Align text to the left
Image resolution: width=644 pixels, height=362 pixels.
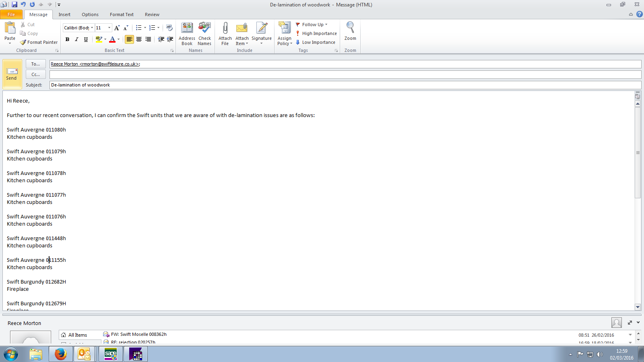[x=129, y=39]
